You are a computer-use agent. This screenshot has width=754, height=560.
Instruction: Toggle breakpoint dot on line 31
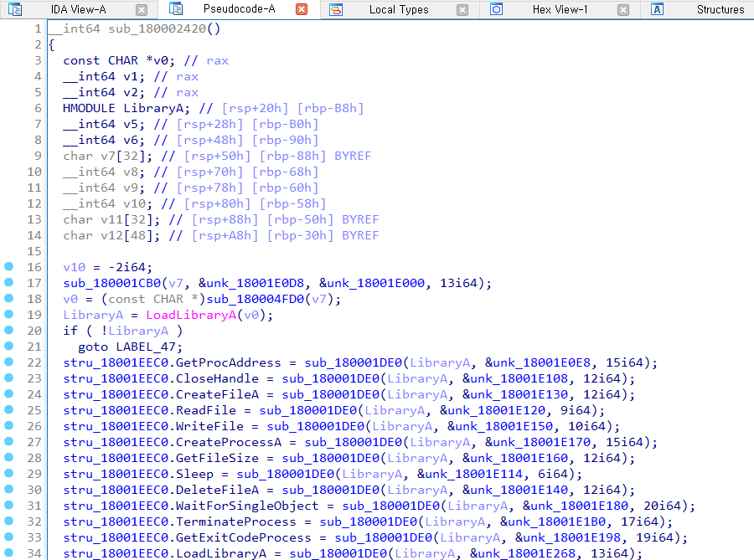click(8, 504)
